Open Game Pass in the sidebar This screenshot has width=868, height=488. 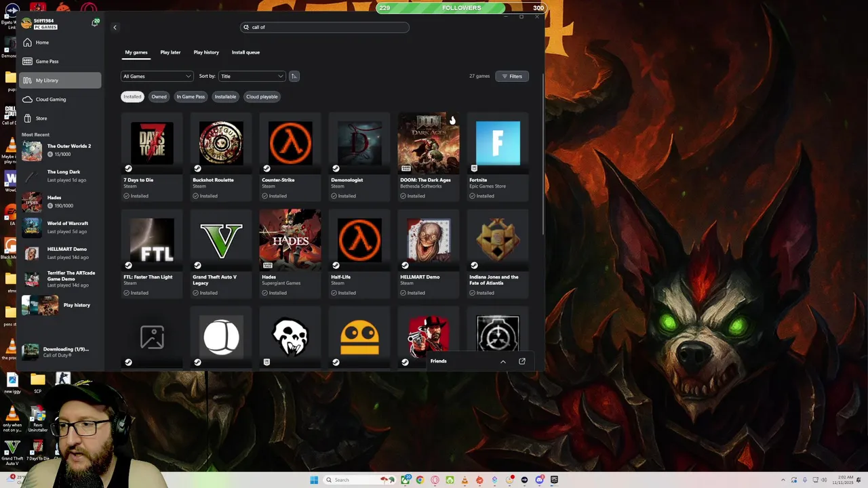click(60, 61)
